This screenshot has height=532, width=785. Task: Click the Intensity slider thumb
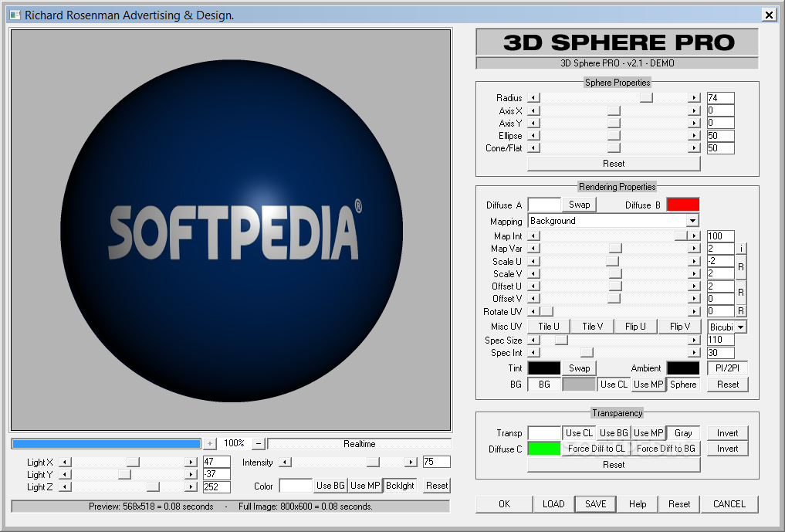pyautogui.click(x=373, y=462)
